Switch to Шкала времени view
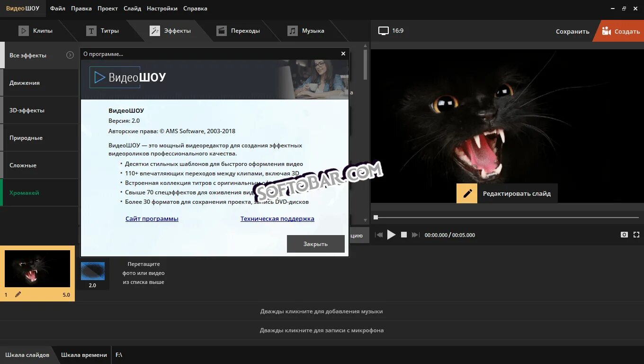This screenshot has width=644, height=364. [x=84, y=355]
